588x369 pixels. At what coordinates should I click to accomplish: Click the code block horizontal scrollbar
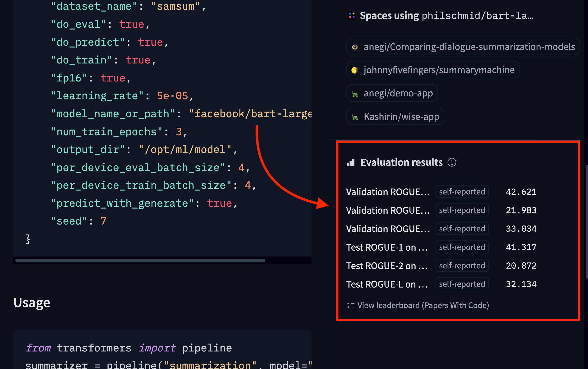click(x=140, y=261)
